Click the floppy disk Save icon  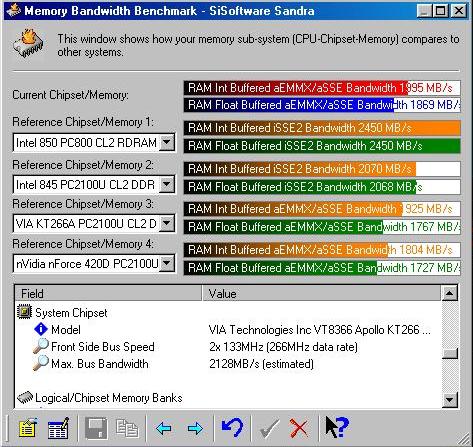coord(96,428)
